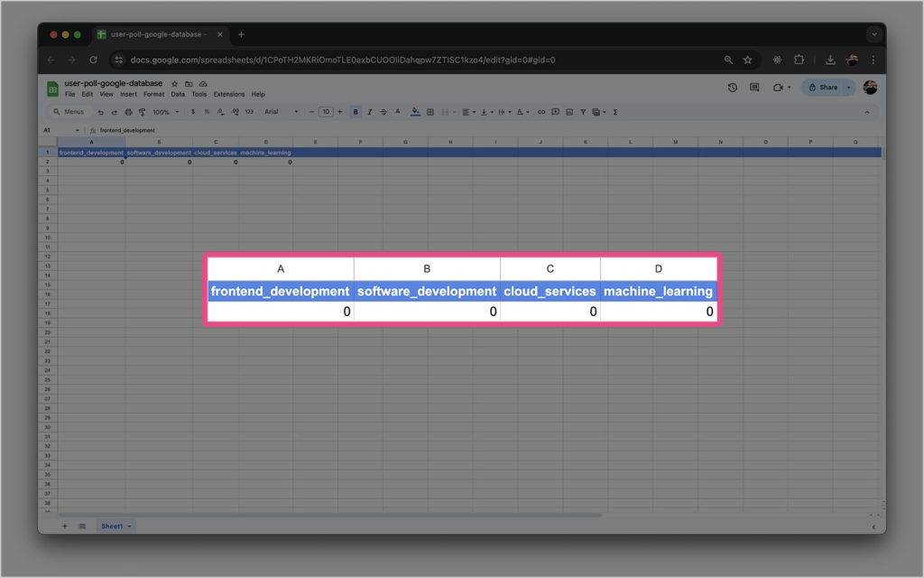Open the Borders tool

[x=430, y=112]
